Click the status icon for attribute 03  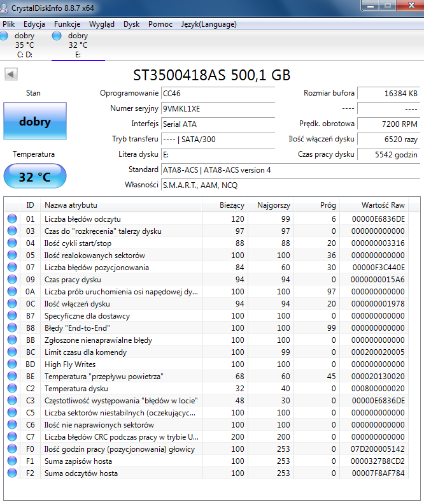click(x=12, y=231)
